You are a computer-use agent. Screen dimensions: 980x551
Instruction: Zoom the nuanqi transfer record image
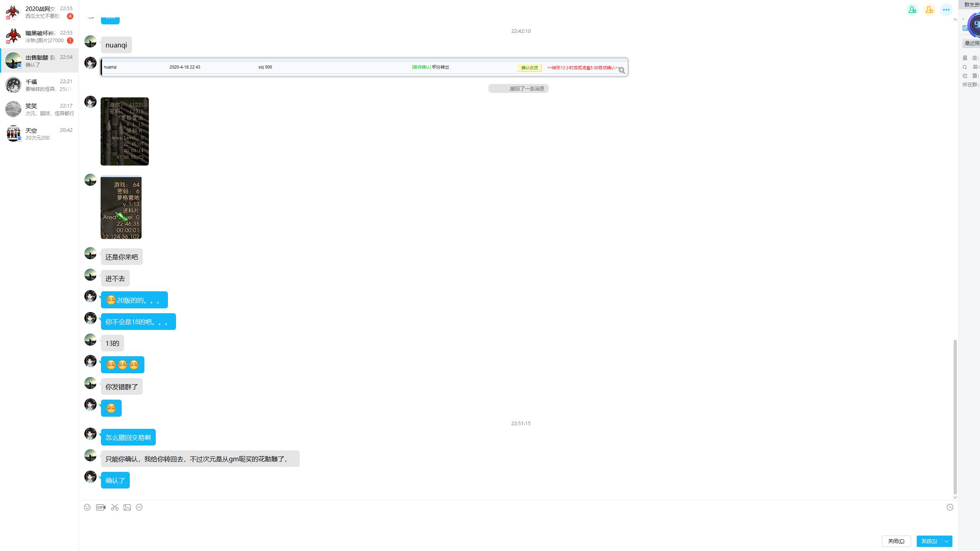tap(621, 70)
